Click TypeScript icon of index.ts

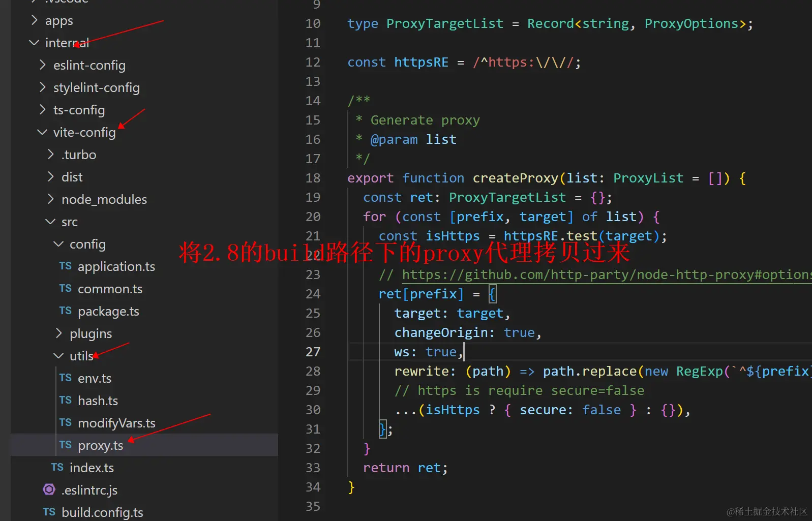click(57, 467)
